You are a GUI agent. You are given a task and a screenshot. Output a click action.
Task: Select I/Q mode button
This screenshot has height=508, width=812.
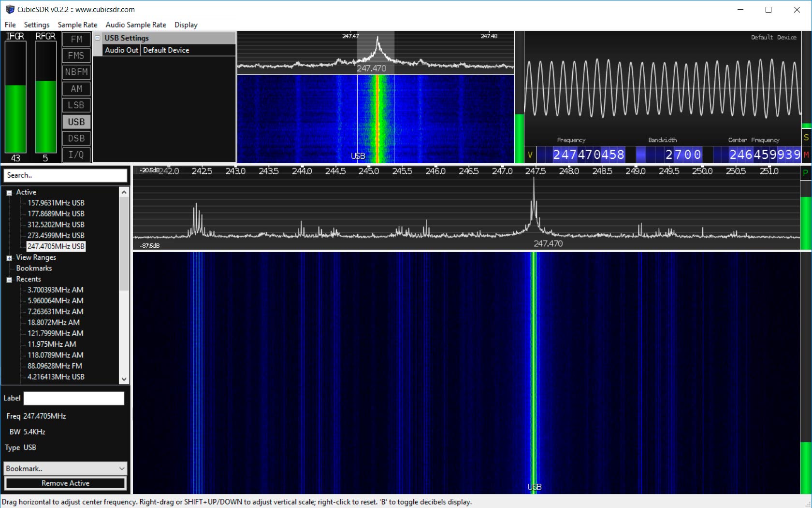(76, 155)
